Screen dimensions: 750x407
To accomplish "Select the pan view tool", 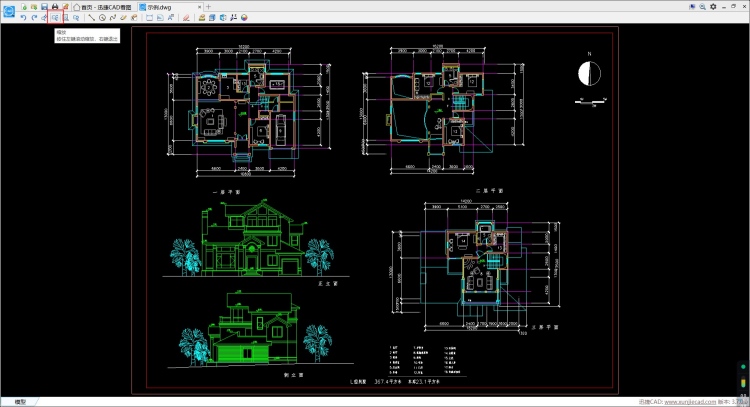I will [x=44, y=18].
